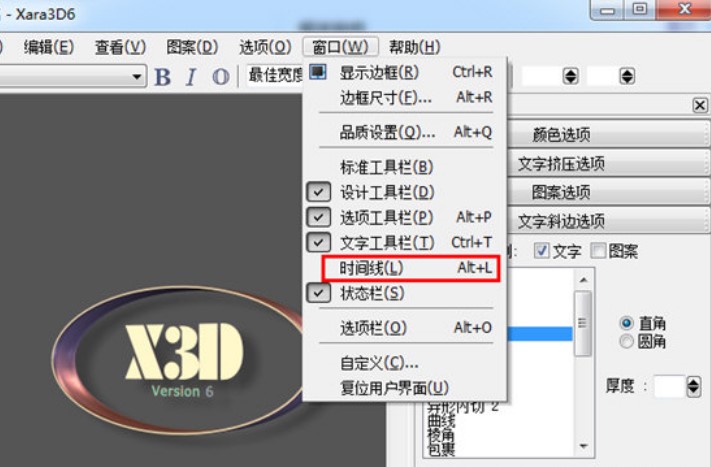Close the 窗口(W) menu
Screen dimensions: 711x467
coord(341,47)
